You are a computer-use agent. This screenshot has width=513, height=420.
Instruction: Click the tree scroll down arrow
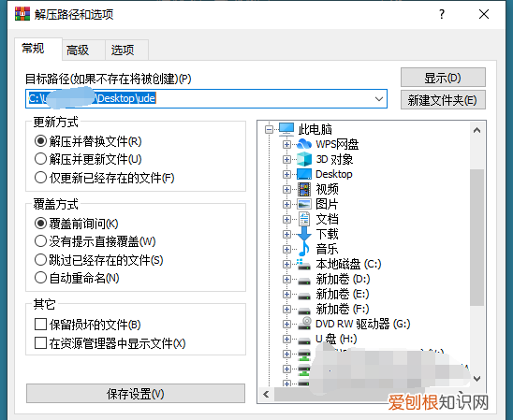point(477,379)
